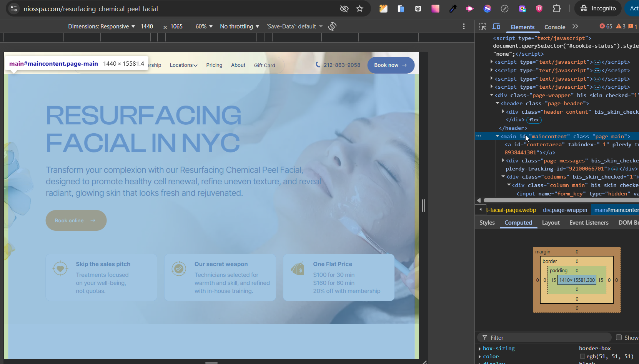The width and height of the screenshot is (639, 364).
Task: Click the round purple striped extension icon
Action: point(487,8)
